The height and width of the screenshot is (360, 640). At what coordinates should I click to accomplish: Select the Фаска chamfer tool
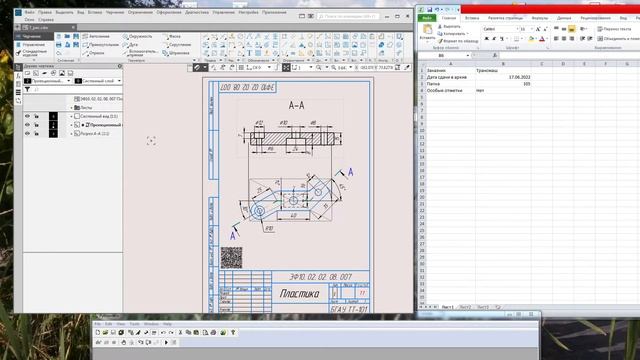172,36
